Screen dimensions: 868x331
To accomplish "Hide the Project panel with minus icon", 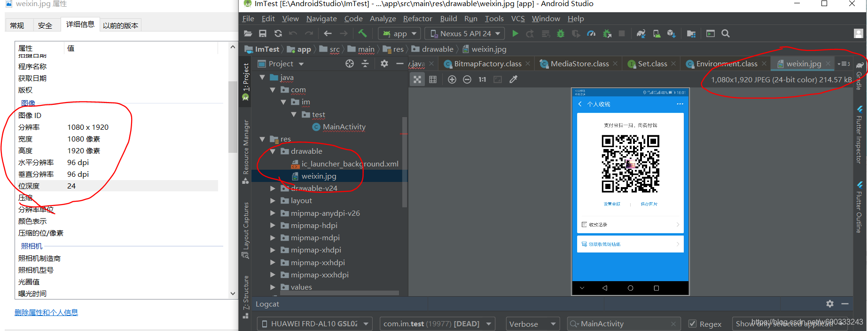I will [400, 63].
